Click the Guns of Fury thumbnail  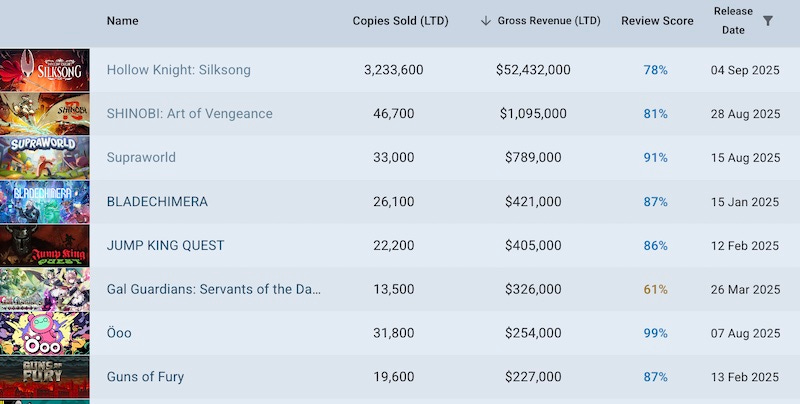(45, 378)
